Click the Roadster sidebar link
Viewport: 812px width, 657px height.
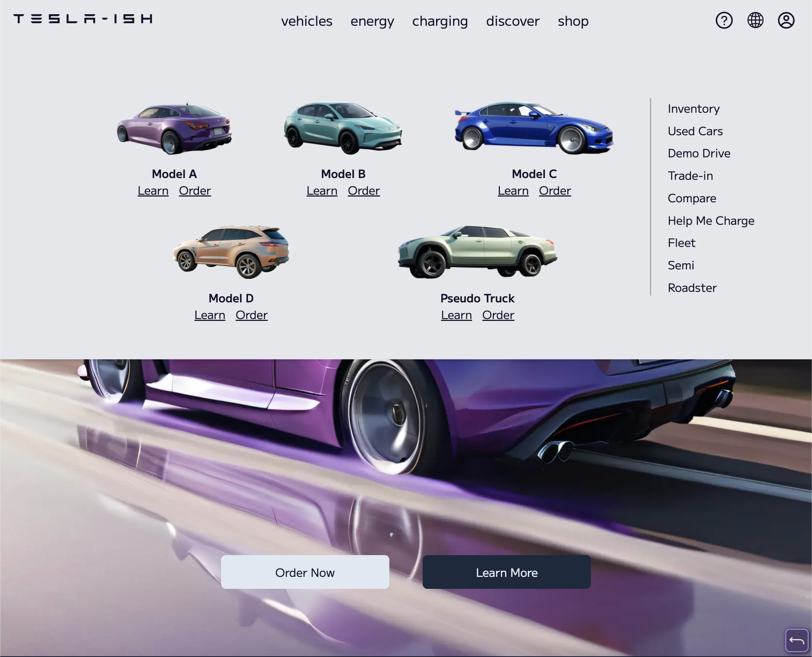(x=692, y=288)
